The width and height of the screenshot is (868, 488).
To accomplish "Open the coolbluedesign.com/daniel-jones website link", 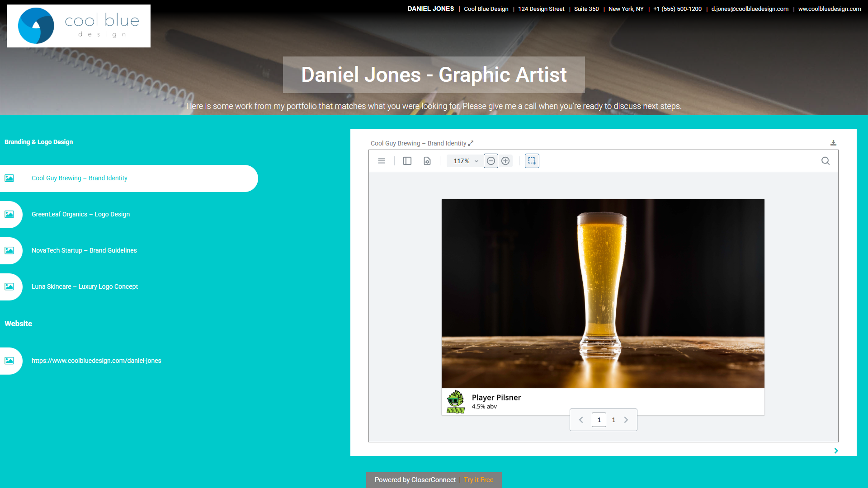I will [96, 361].
